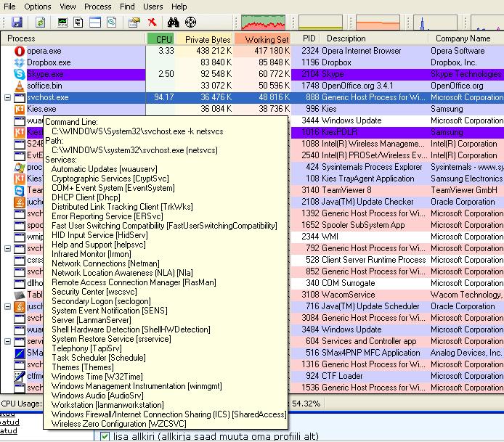This screenshot has width=504, height=442.
Task: Click the Java icon in Update Checker row
Action: click(20, 202)
